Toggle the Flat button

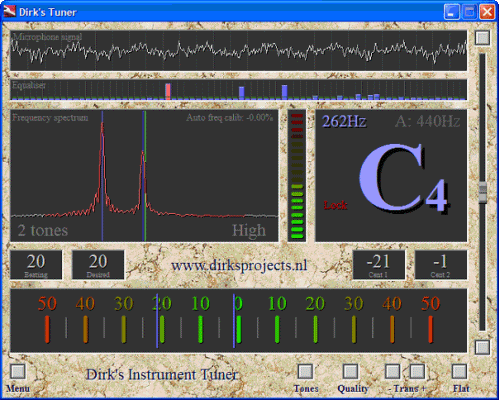pyautogui.click(x=459, y=371)
